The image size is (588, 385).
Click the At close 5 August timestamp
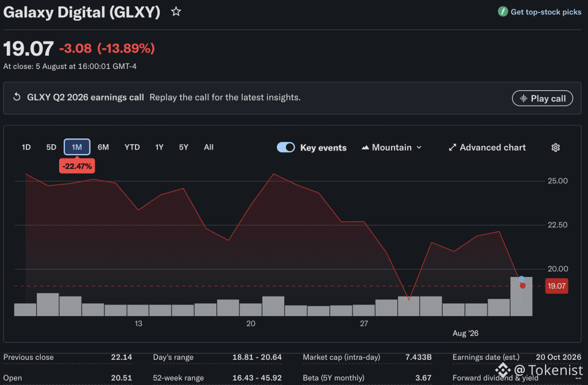point(69,67)
